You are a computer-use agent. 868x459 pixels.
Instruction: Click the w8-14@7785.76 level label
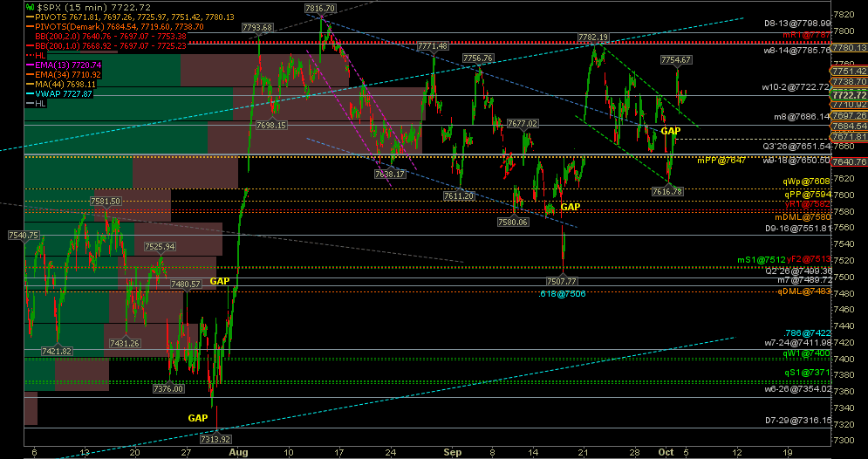(797, 50)
